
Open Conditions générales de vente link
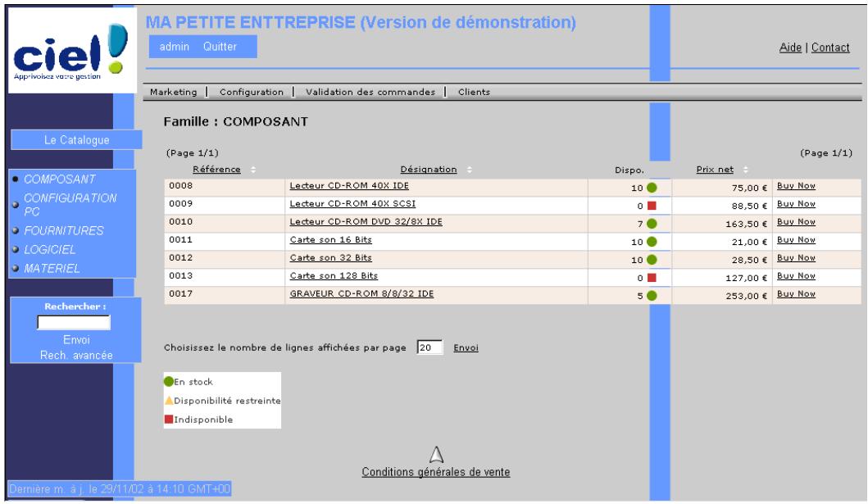tap(436, 472)
